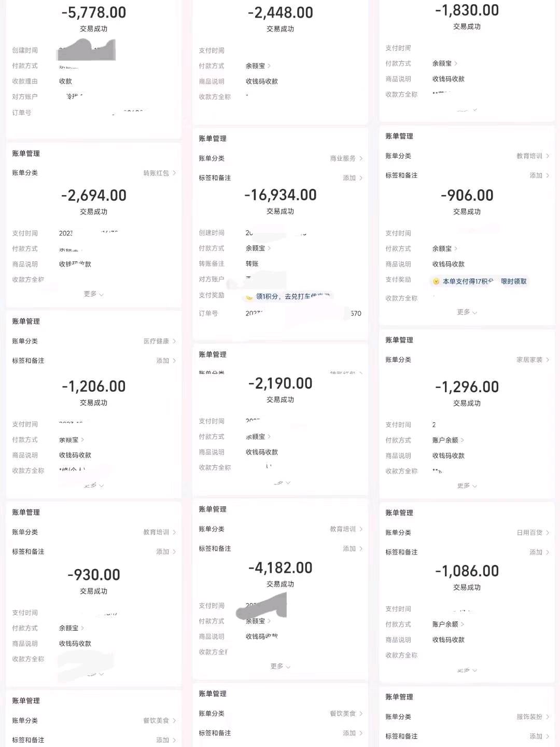Screen dimensions: 560x747
Task: Click the arrow after 家居家装 category
Action: [x=548, y=360]
